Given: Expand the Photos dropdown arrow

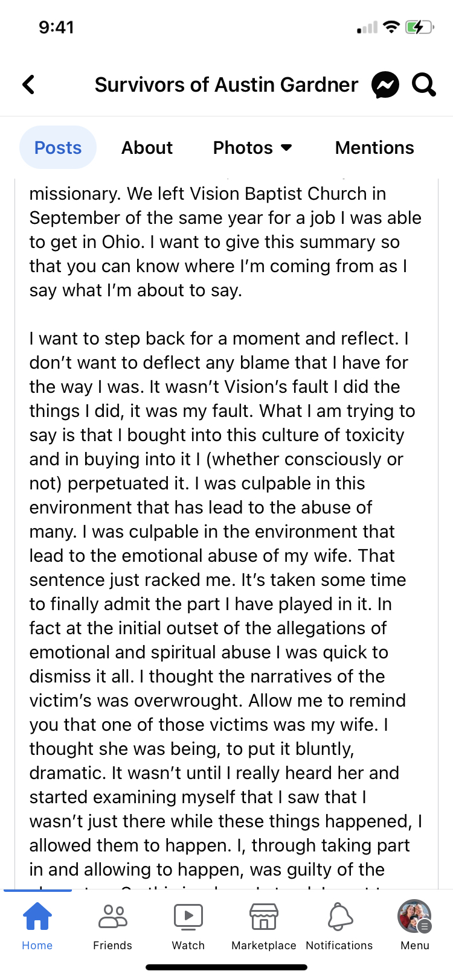Looking at the screenshot, I should 287,148.
